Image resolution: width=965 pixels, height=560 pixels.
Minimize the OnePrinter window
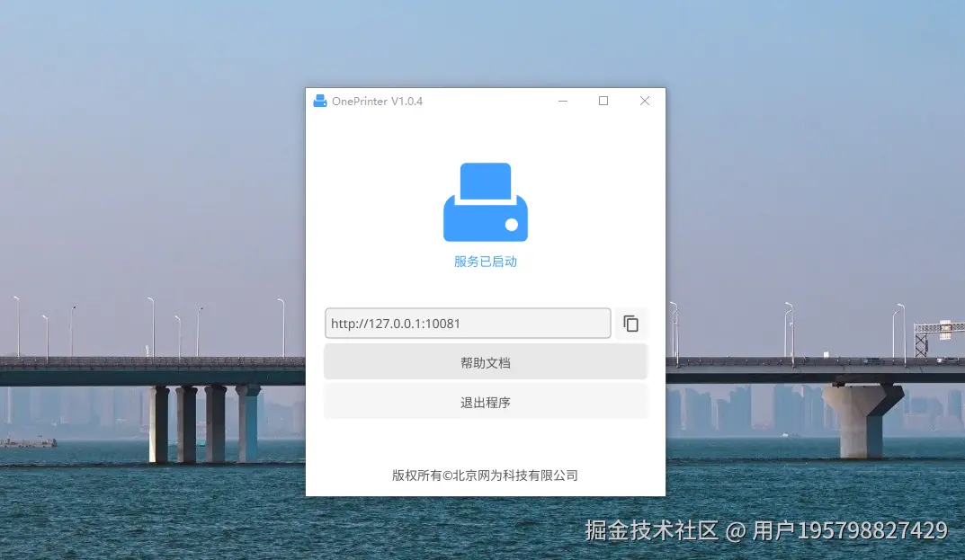pyautogui.click(x=563, y=101)
